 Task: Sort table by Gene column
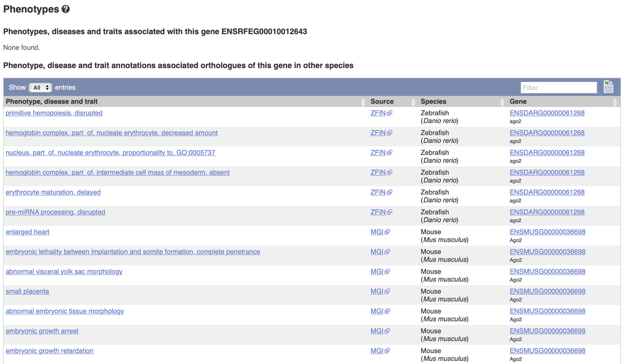click(563, 101)
